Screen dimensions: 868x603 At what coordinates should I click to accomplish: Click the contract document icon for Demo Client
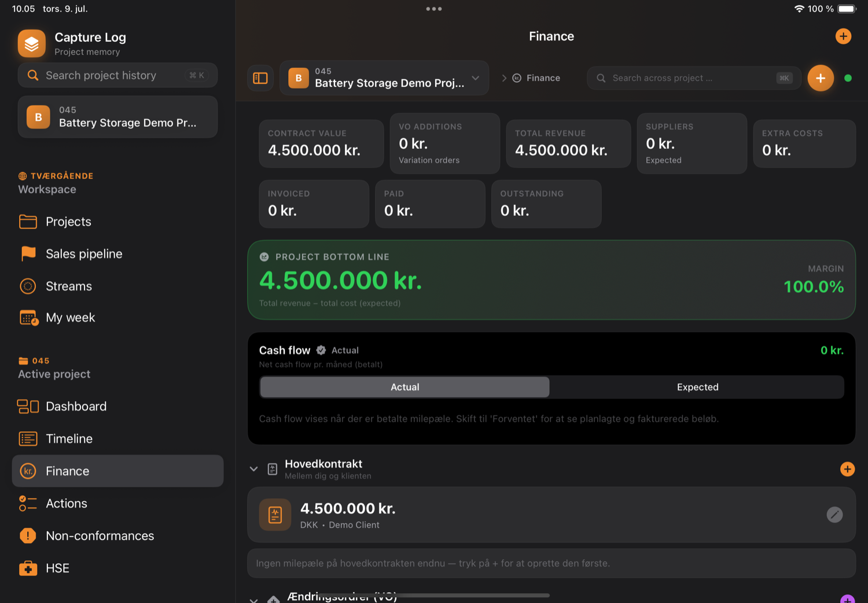click(275, 514)
